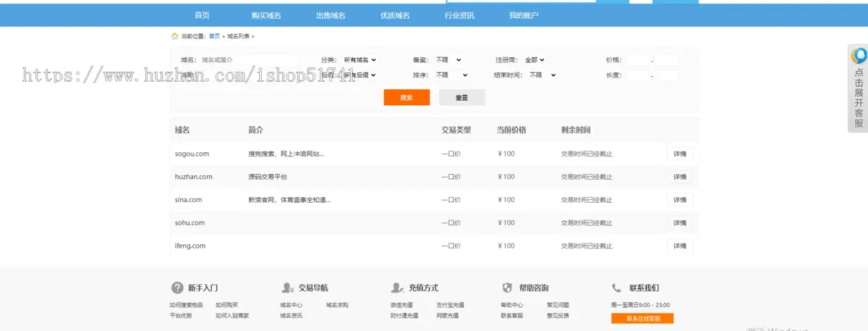The width and height of the screenshot is (868, 331).
Task: Click the orange 搜索 button
Action: pyautogui.click(x=407, y=97)
